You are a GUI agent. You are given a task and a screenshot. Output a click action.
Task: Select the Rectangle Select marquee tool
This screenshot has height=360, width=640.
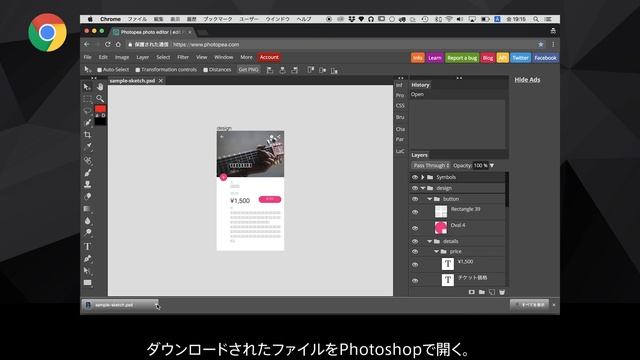coord(87,99)
